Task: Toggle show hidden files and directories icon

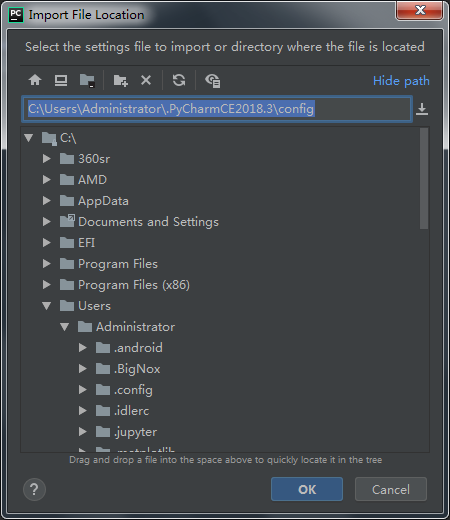Action: coord(213,81)
